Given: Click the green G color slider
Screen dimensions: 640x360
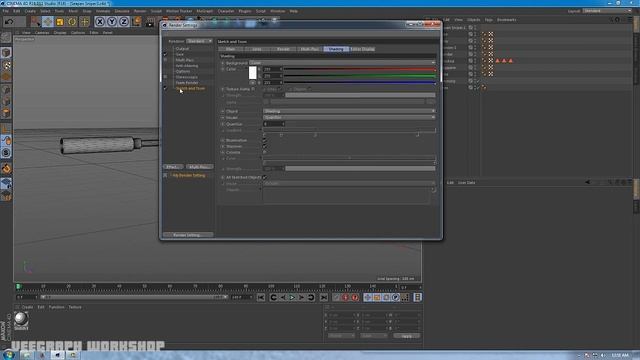Looking at the screenshot, I should click(360, 76).
